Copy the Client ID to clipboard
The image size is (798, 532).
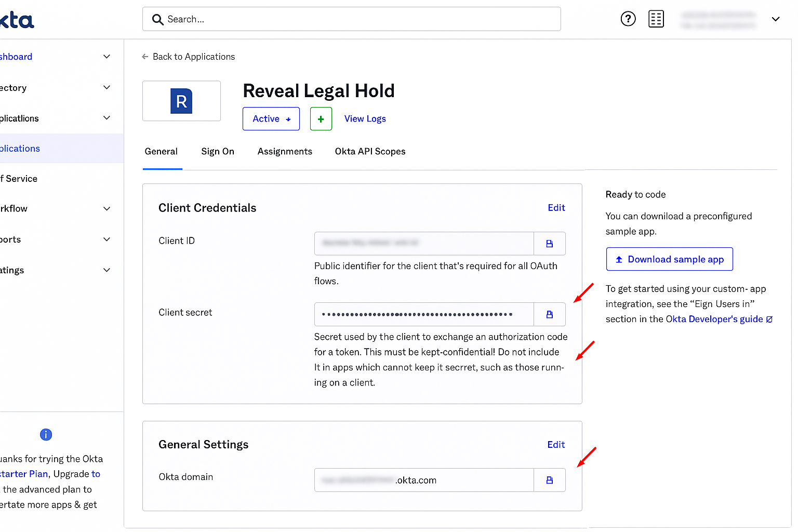click(549, 244)
